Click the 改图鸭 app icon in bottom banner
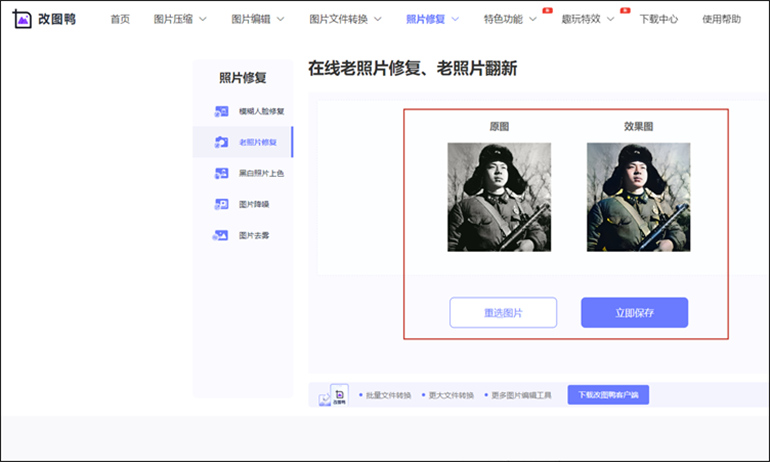770x462 pixels. pyautogui.click(x=339, y=395)
